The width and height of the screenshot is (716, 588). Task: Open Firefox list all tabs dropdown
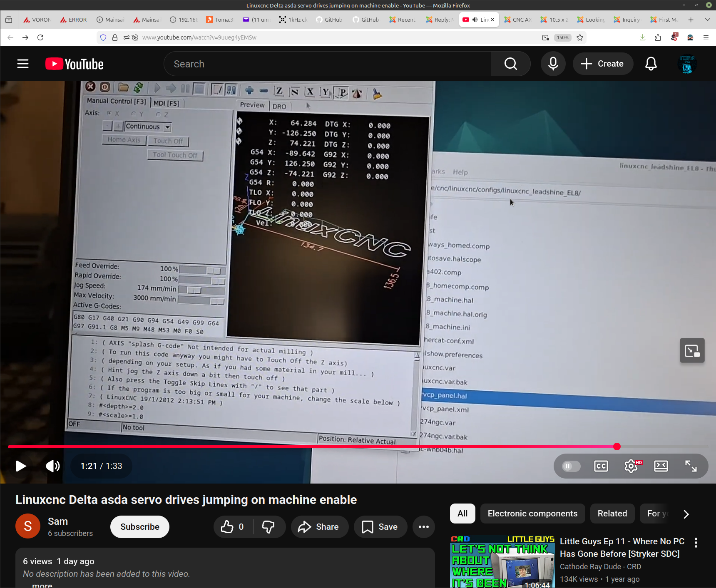[707, 20]
